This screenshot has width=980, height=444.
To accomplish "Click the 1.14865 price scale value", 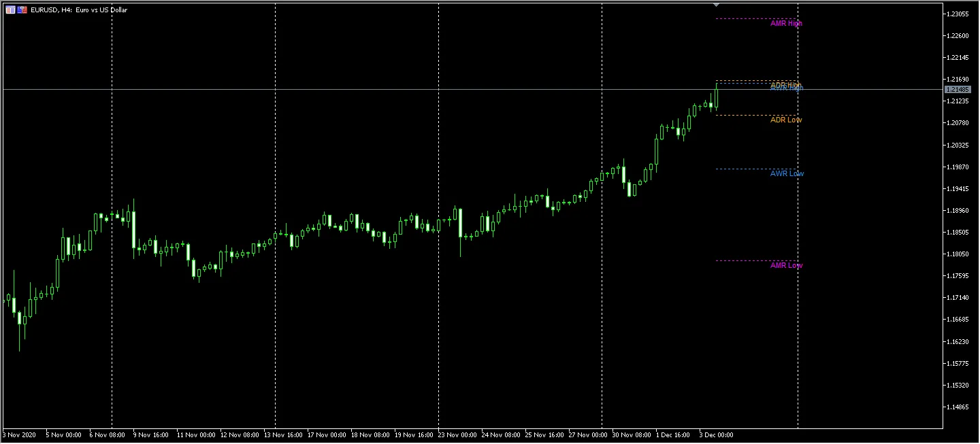I will [x=960, y=407].
